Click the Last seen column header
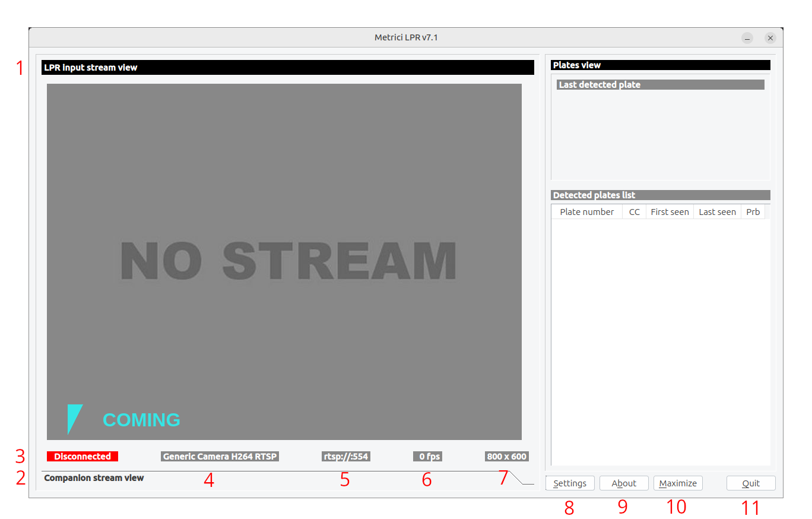 tap(718, 212)
